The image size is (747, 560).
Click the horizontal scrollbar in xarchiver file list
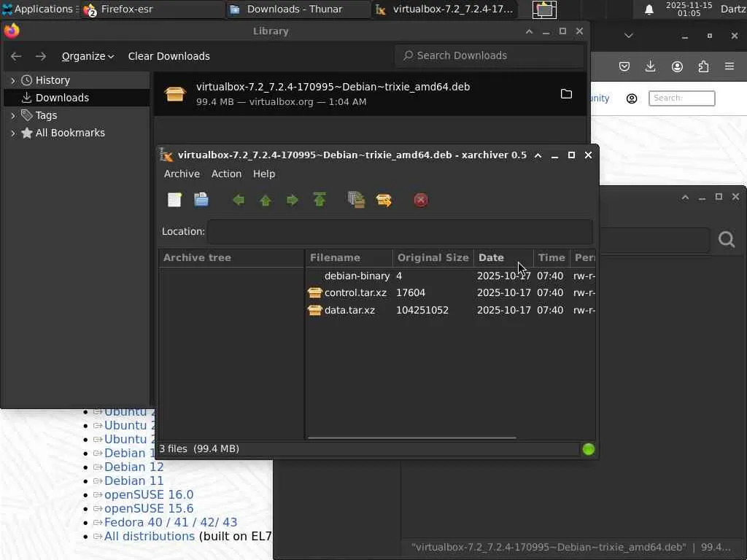411,437
